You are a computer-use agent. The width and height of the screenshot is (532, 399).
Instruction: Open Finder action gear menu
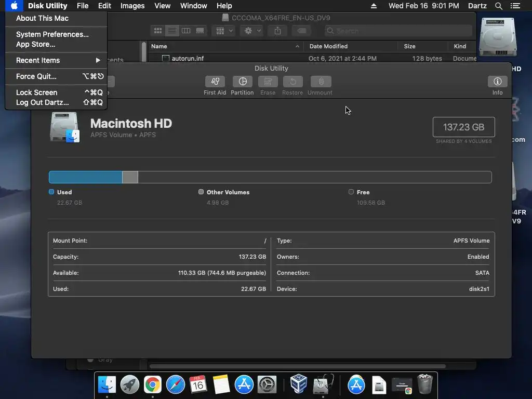pyautogui.click(x=252, y=31)
